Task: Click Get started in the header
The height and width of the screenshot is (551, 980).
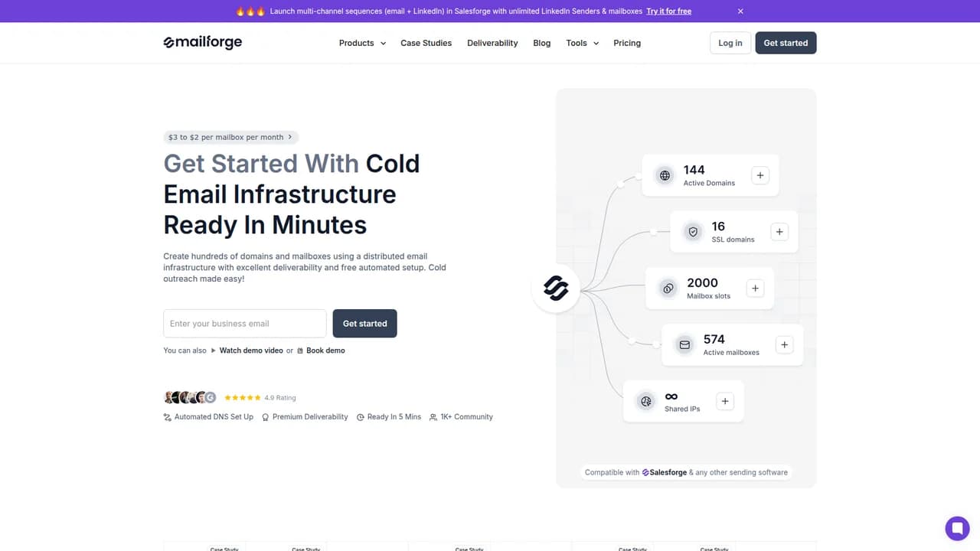Action: pyautogui.click(x=786, y=43)
